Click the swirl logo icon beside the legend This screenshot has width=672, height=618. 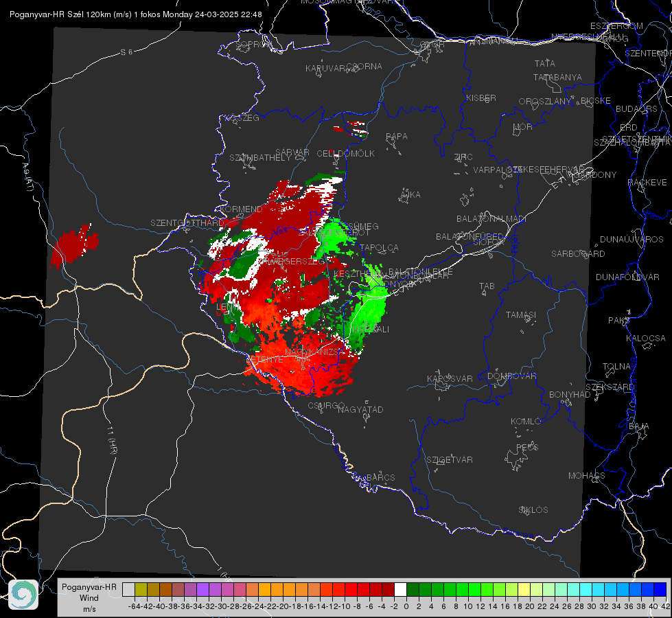click(23, 595)
